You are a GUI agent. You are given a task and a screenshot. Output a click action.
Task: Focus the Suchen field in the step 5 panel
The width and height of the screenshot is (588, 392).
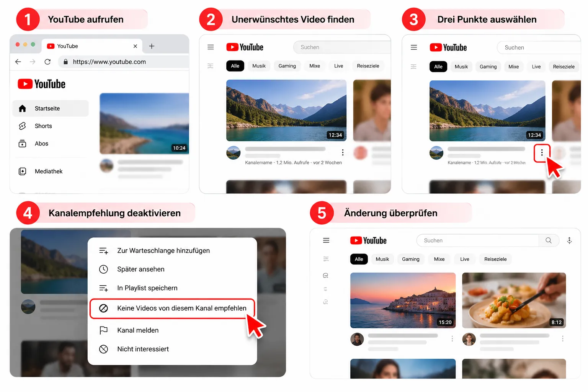(x=478, y=240)
